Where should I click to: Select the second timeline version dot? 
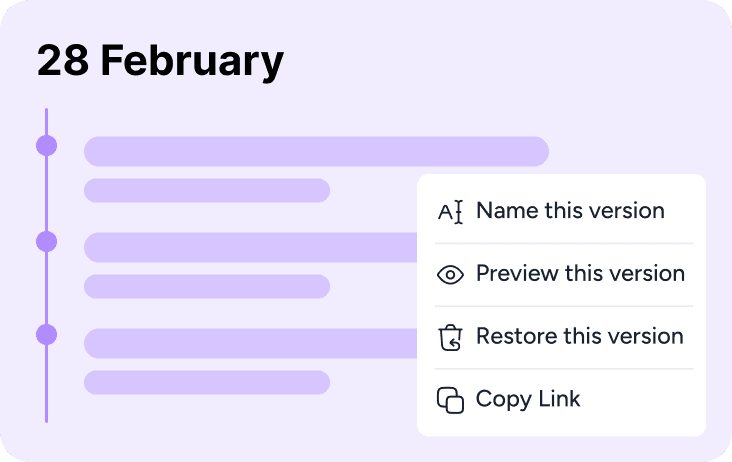pyautogui.click(x=47, y=242)
